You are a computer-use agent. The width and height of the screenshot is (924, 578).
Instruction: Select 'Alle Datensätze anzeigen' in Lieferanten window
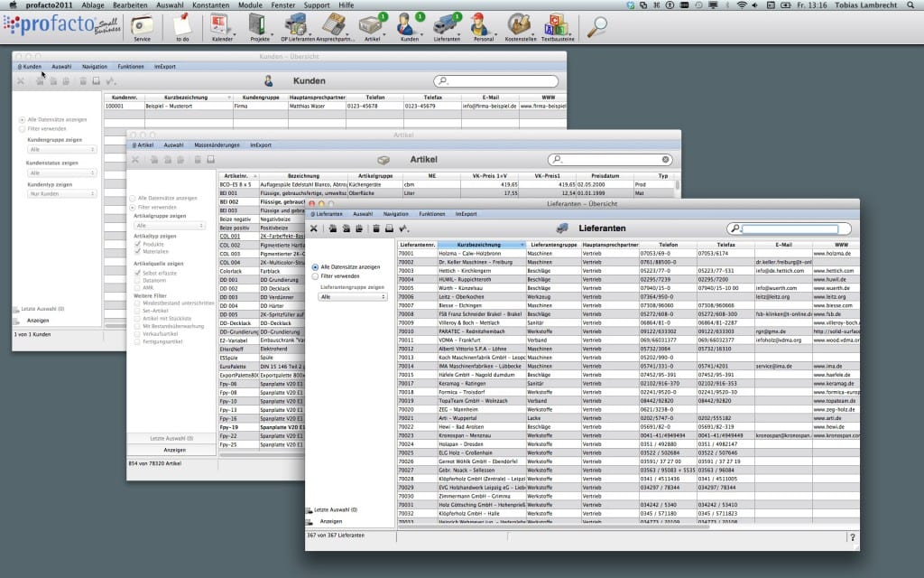click(x=315, y=267)
